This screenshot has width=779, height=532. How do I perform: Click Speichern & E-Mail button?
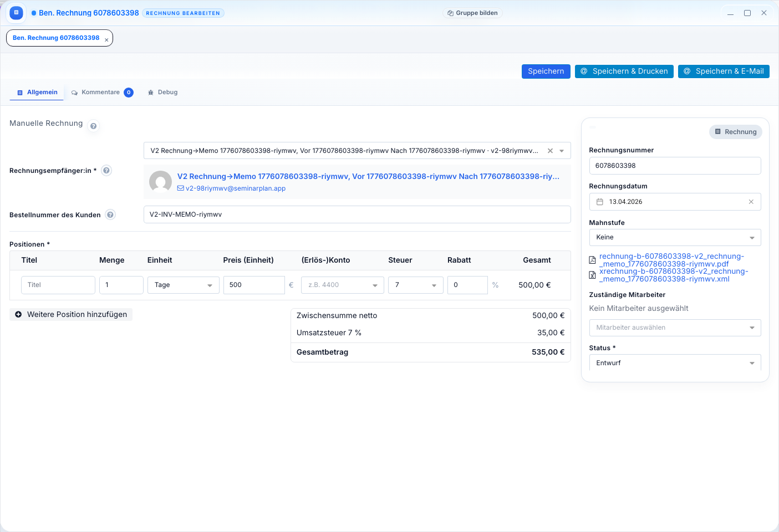[723, 71]
